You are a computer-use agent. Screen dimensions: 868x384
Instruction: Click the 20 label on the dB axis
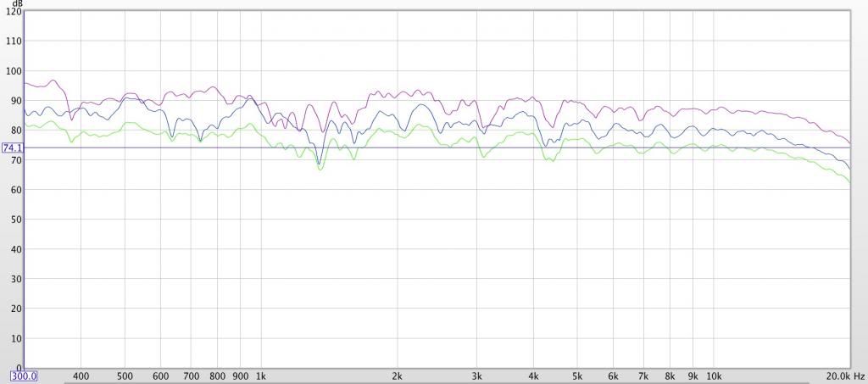(x=17, y=309)
